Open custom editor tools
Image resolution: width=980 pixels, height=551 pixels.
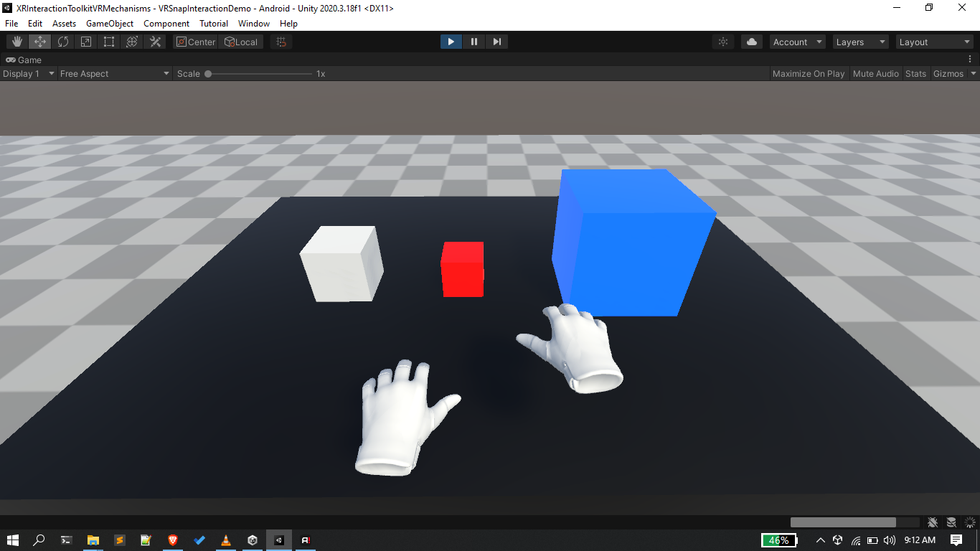click(x=155, y=42)
